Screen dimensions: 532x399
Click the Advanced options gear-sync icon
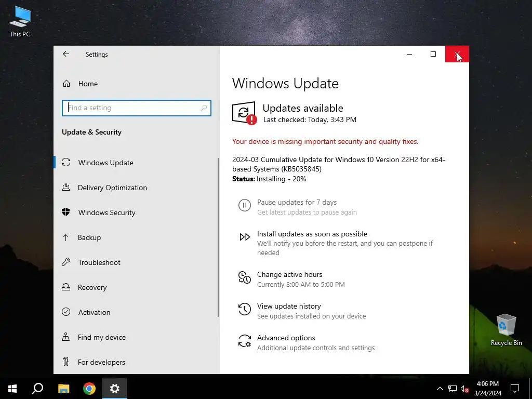[x=245, y=341]
